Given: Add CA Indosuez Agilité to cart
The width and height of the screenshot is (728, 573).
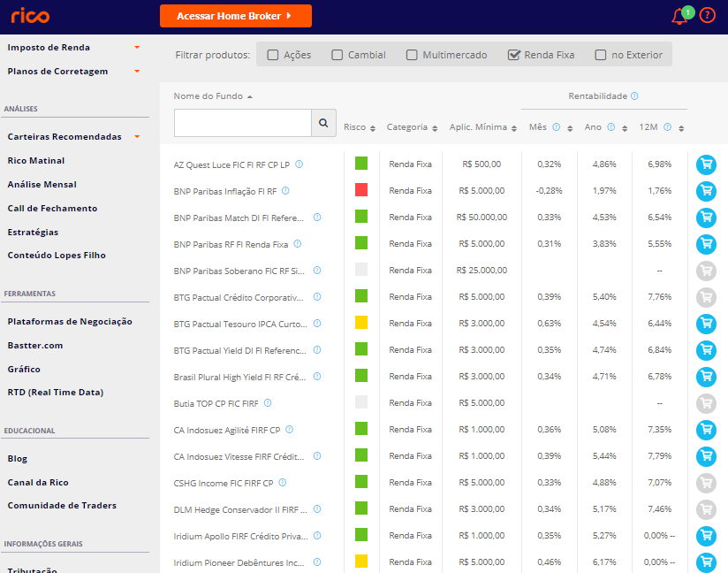Looking at the screenshot, I should 706,430.
